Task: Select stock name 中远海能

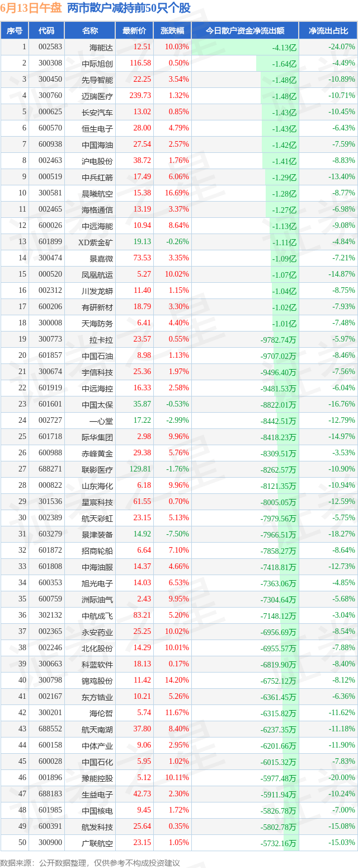Action: point(97,226)
